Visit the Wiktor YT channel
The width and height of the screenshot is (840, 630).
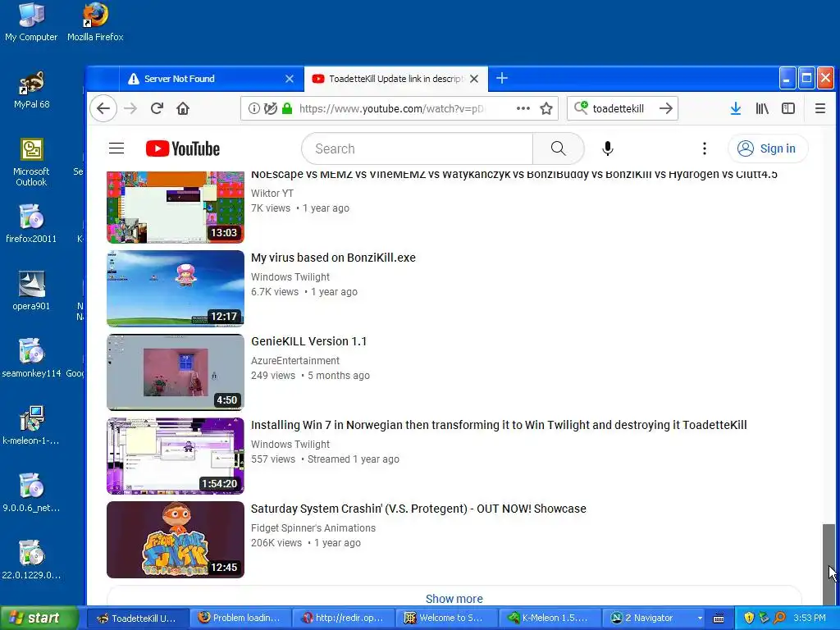click(272, 194)
